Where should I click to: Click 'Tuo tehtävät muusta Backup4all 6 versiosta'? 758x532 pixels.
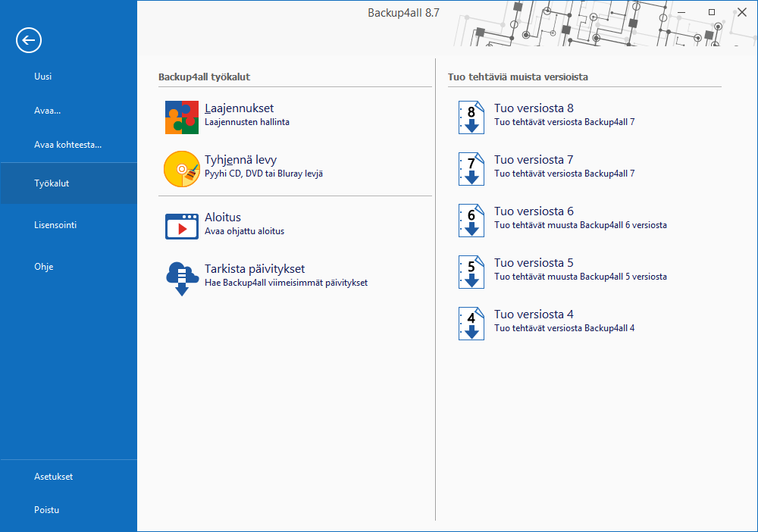[x=580, y=225]
